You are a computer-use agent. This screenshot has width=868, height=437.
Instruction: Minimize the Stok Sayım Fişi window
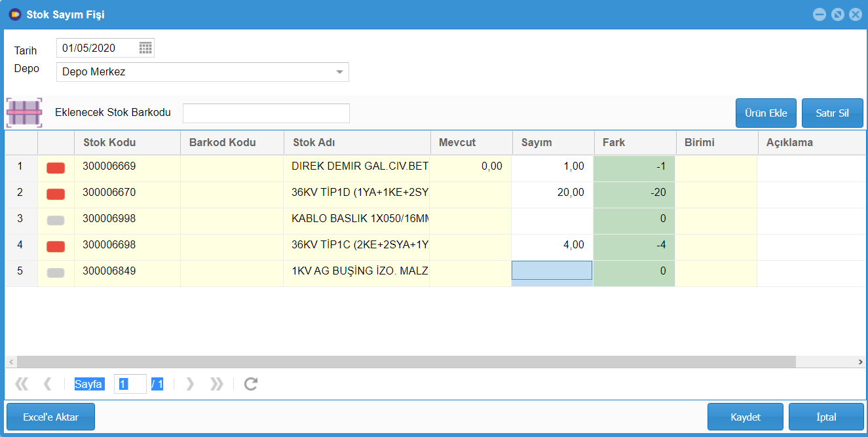coord(819,14)
